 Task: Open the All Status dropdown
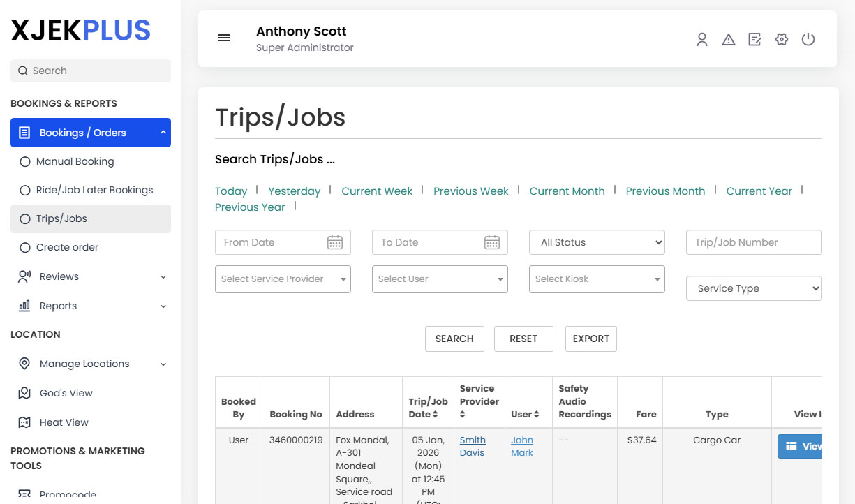pyautogui.click(x=597, y=242)
